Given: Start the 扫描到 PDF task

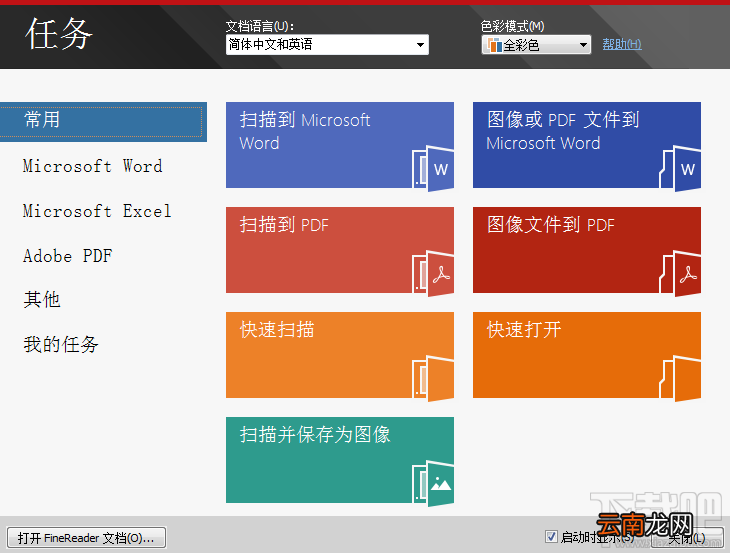Looking at the screenshot, I should point(340,250).
